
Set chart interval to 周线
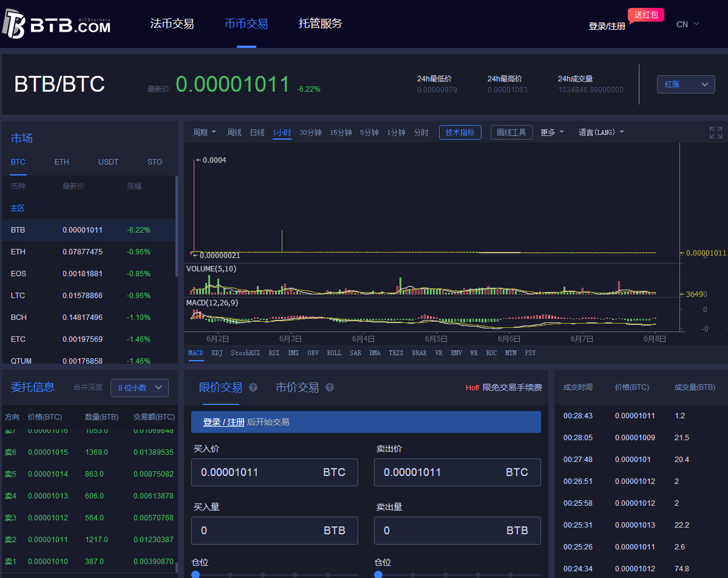(234, 132)
